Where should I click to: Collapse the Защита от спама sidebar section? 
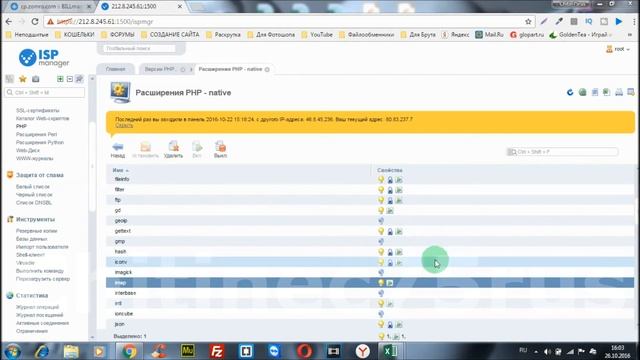[x=40, y=175]
